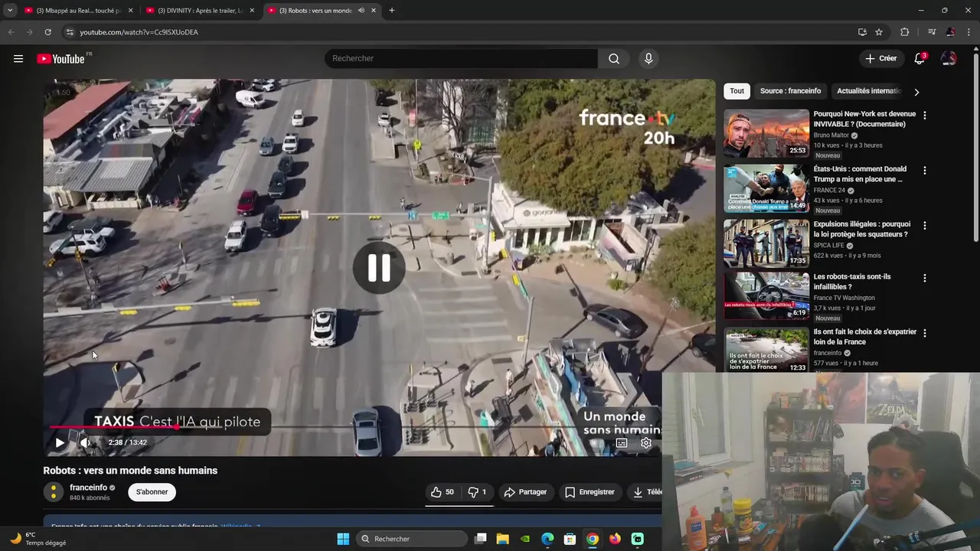Viewport: 980px width, 551px height.
Task: Focus the Rechercher search field on YouTube
Action: point(461,58)
